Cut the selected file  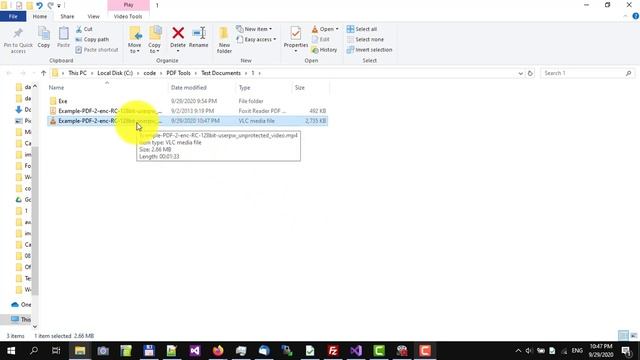84,29
